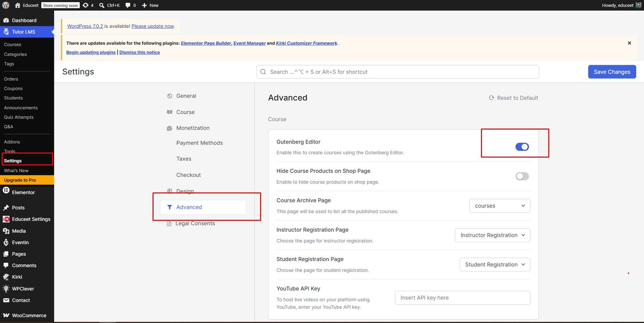
Task: Open the Elementor Page Builder plugin link
Action: (206, 43)
